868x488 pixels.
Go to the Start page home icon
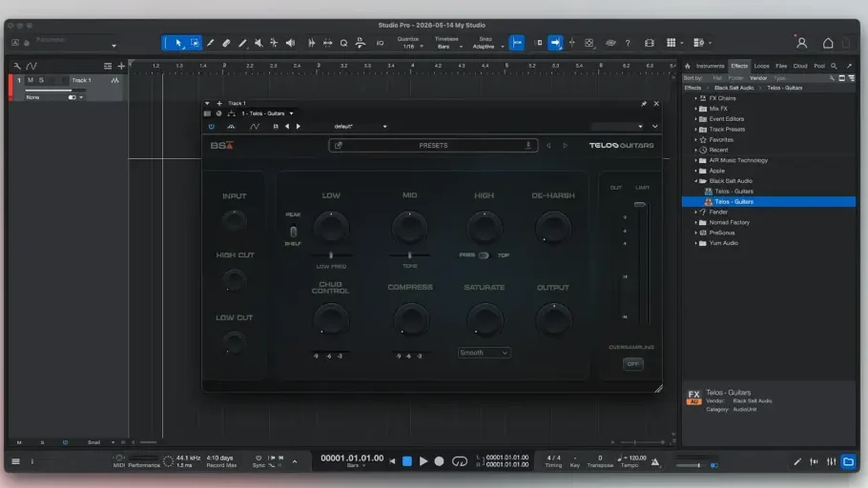pyautogui.click(x=828, y=43)
